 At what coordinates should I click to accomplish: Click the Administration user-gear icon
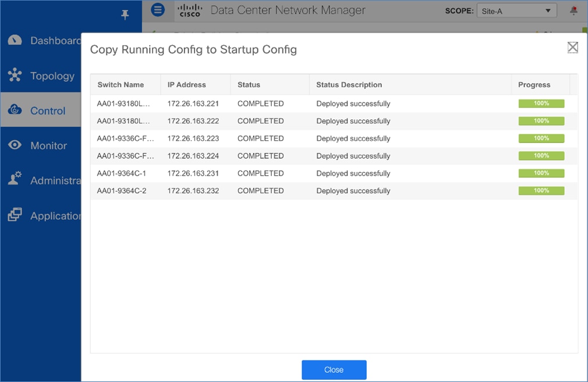pos(15,178)
